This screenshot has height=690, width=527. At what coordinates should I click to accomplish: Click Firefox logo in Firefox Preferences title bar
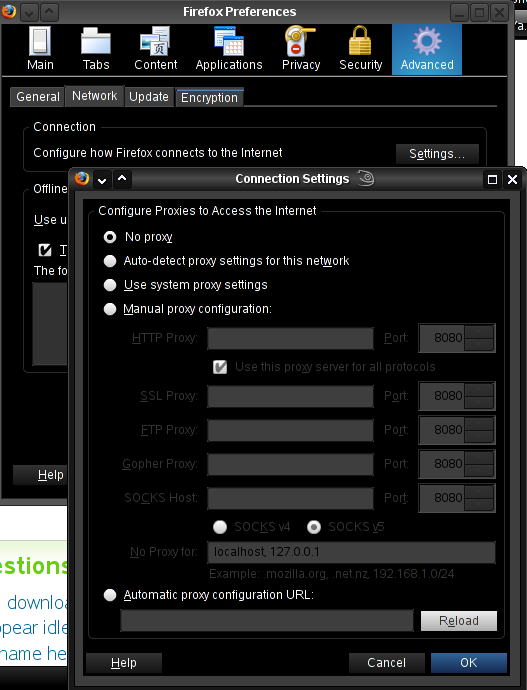point(8,12)
